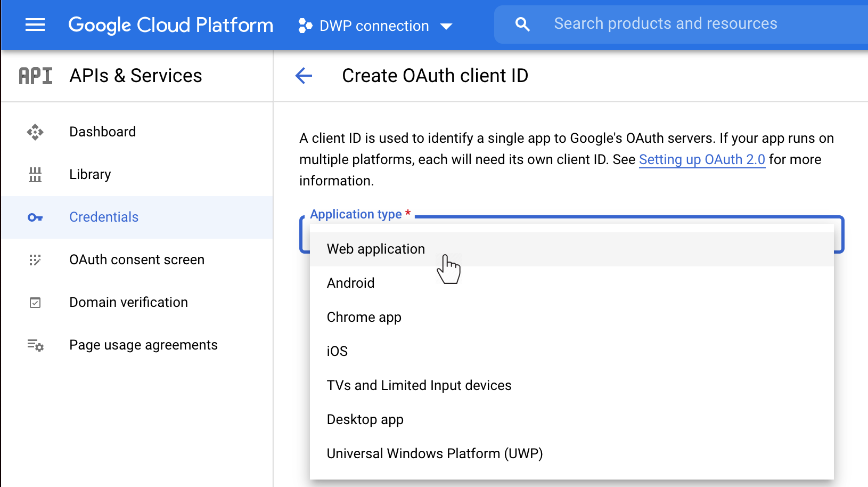Click the Library icon
The image size is (868, 487).
point(35,174)
